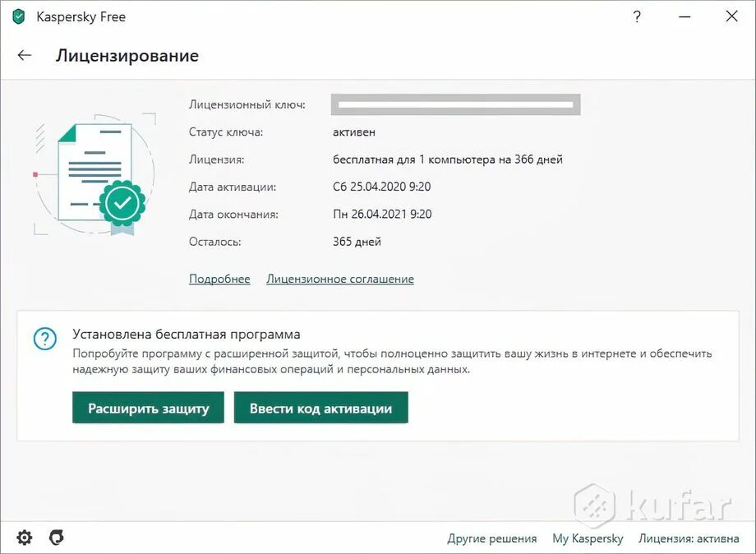Click the Расширить защиту button
Image resolution: width=756 pixels, height=554 pixels.
(x=148, y=408)
